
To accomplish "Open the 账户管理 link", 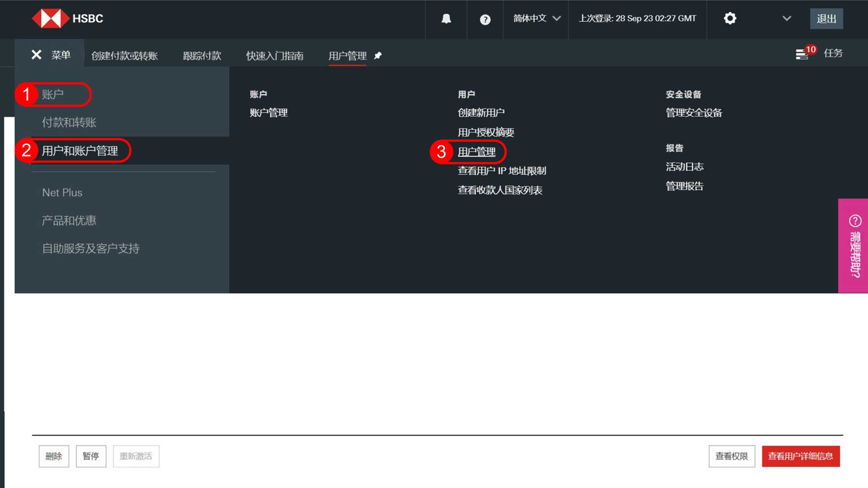I will (x=269, y=113).
